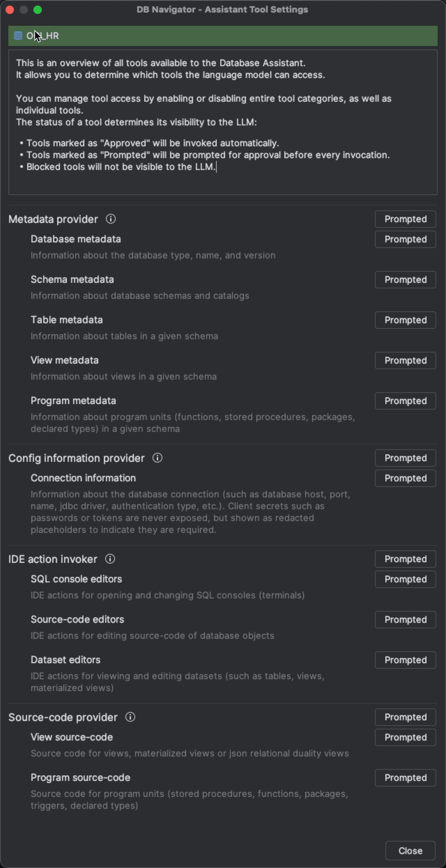Click the database icon beside ORCL_HR
The width and height of the screenshot is (446, 868).
pos(17,36)
